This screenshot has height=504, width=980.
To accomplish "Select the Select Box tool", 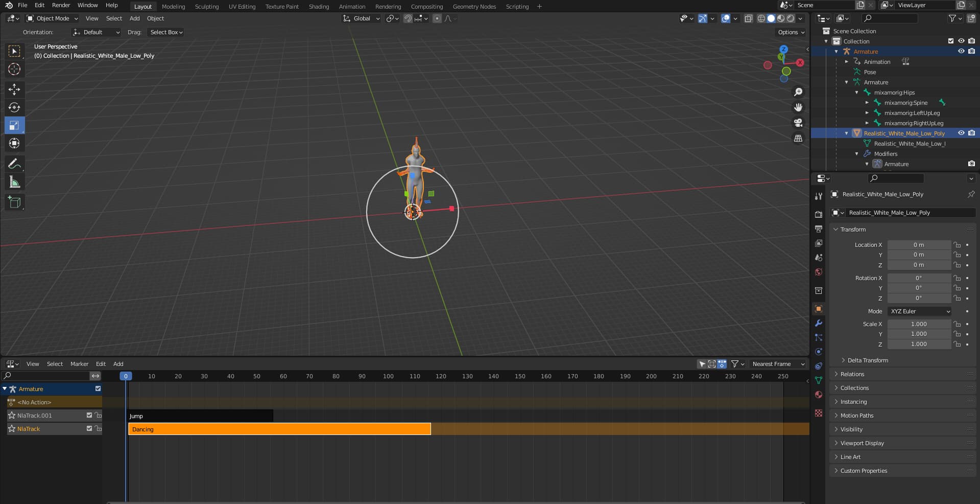I will pyautogui.click(x=14, y=51).
